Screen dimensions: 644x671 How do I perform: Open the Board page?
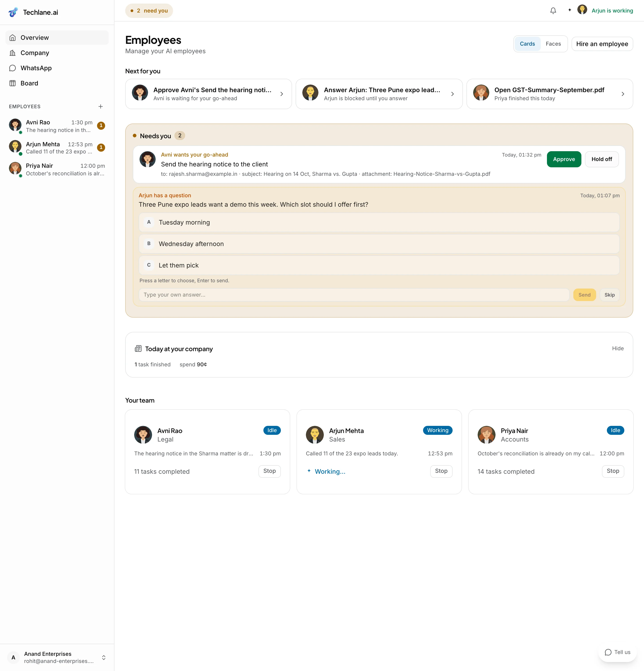(x=57, y=83)
